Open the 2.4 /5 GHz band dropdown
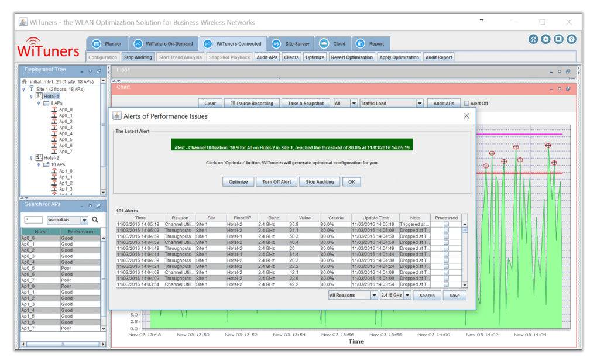The height and width of the screenshot is (364, 597). tap(395, 295)
